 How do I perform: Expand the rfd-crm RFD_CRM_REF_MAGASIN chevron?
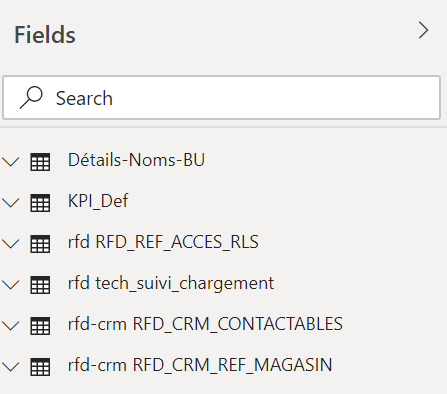coord(11,367)
